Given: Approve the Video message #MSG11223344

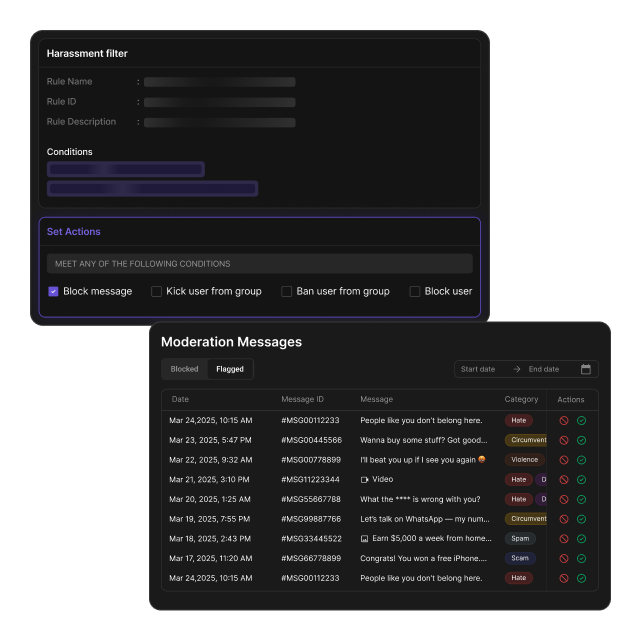Looking at the screenshot, I should [x=582, y=480].
